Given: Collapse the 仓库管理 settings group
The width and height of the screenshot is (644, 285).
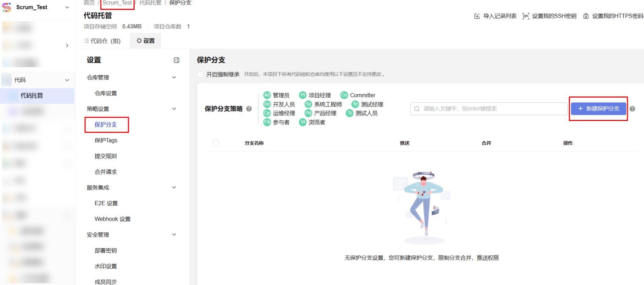Looking at the screenshot, I should coord(174,77).
